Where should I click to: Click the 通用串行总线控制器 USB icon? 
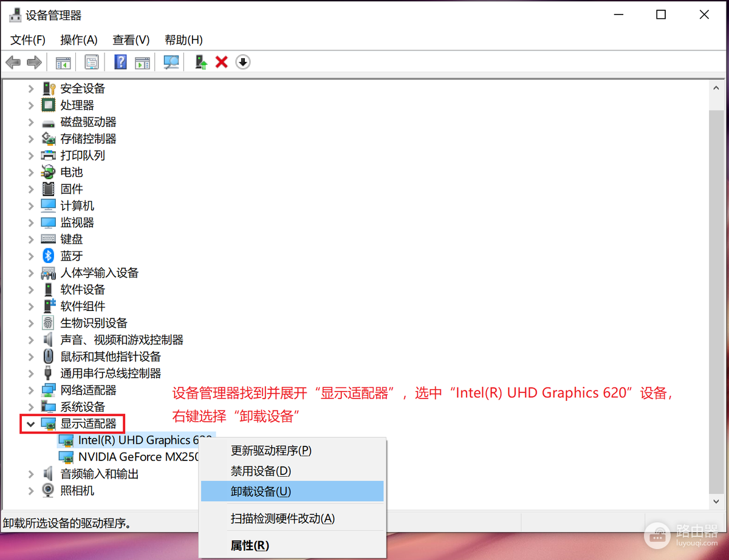(49, 373)
